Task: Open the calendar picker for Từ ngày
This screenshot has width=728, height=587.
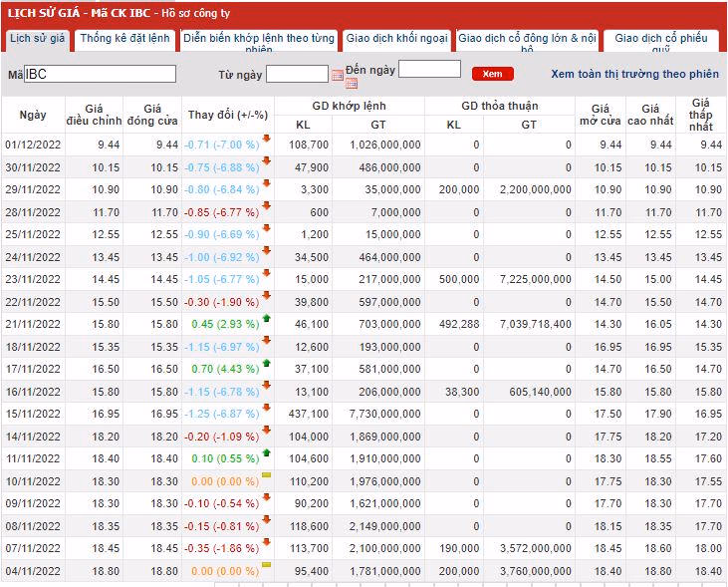Action: 338,75
